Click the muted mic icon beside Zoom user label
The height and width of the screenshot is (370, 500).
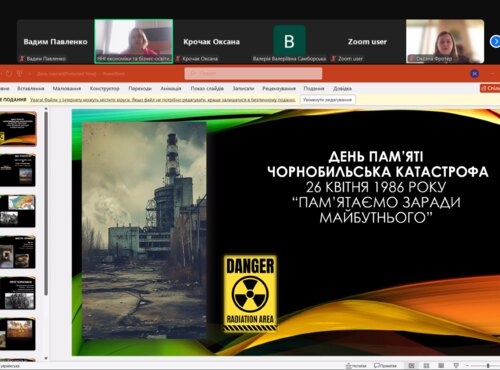[333, 59]
